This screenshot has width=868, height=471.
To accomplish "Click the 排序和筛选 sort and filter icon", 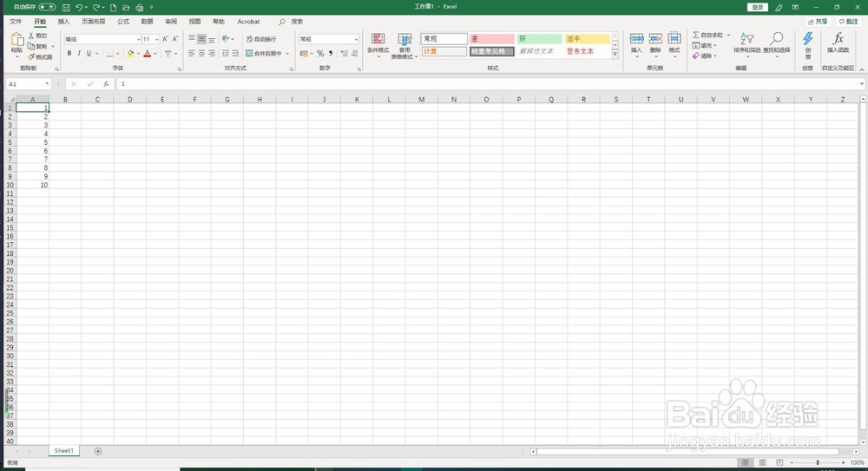I will point(746,46).
